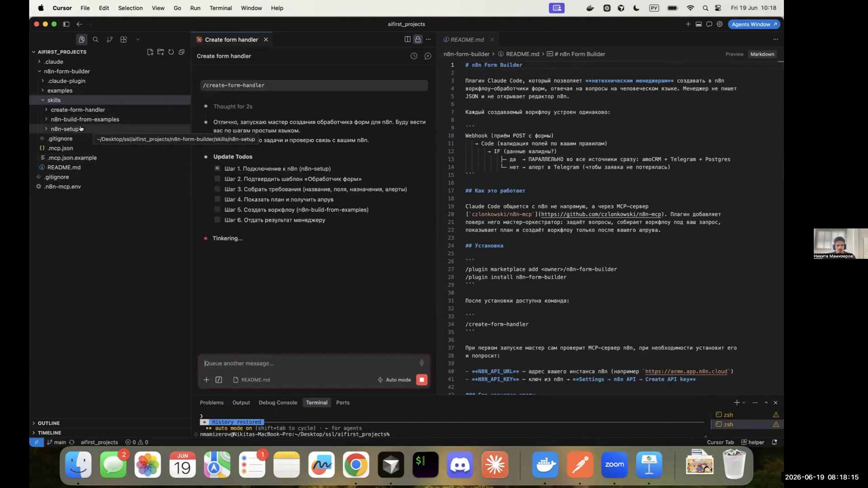This screenshot has width=868, height=488.
Task: Focus the Queue another message input
Action: pyautogui.click(x=310, y=363)
